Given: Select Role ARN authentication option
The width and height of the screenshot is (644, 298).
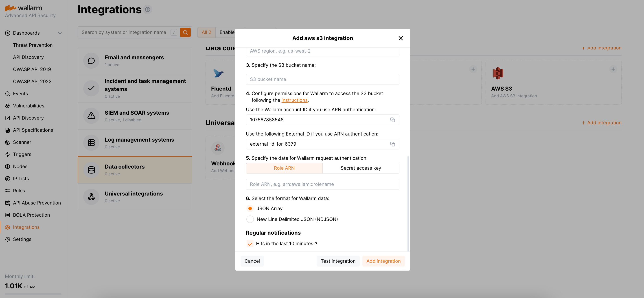Looking at the screenshot, I should (284, 168).
